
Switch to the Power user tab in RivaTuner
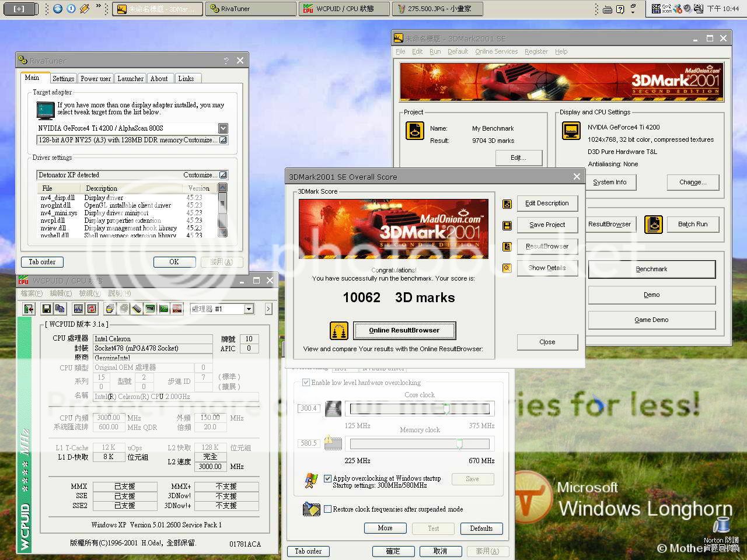pos(96,79)
